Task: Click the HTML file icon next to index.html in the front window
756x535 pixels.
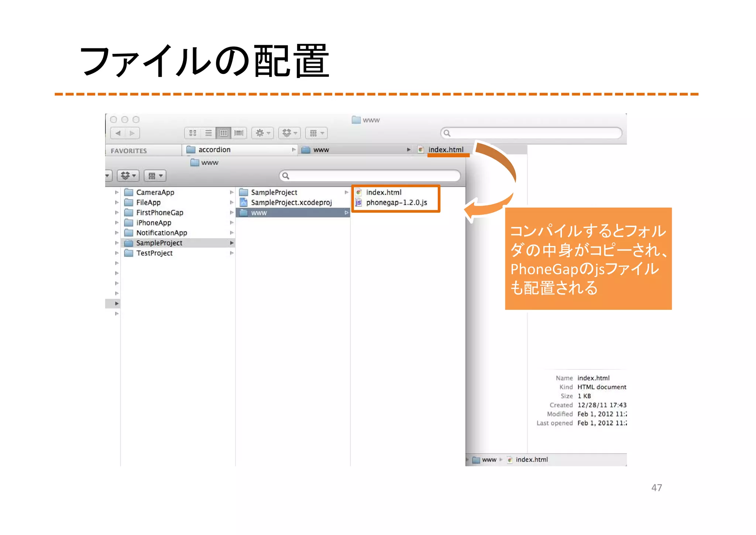Action: [358, 192]
